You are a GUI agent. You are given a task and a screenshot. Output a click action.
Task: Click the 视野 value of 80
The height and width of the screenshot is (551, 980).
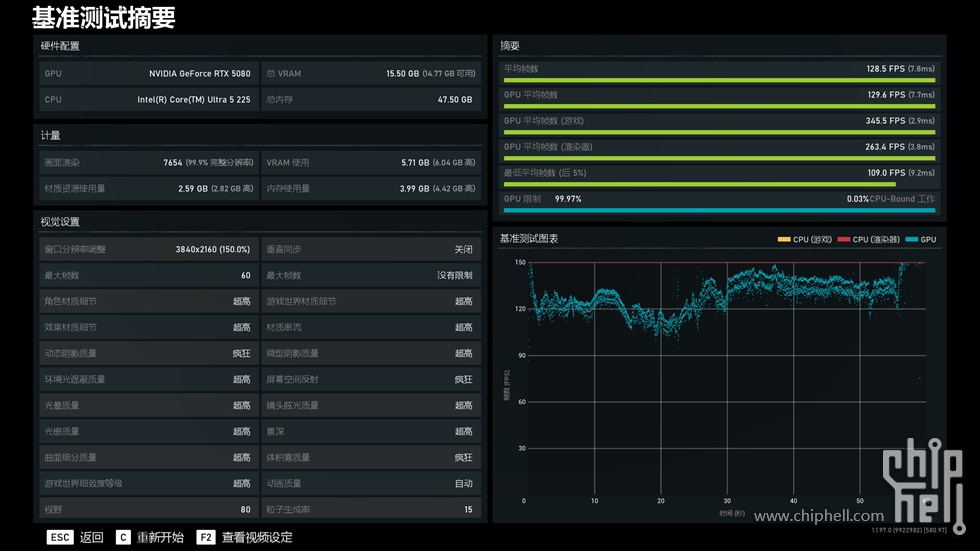(x=245, y=509)
